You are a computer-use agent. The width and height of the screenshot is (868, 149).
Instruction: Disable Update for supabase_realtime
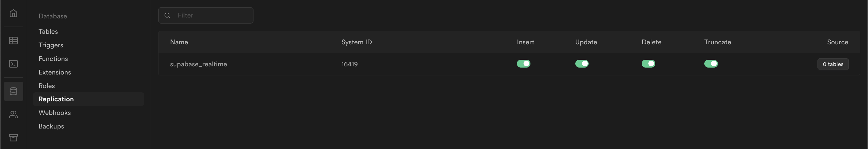(x=582, y=64)
